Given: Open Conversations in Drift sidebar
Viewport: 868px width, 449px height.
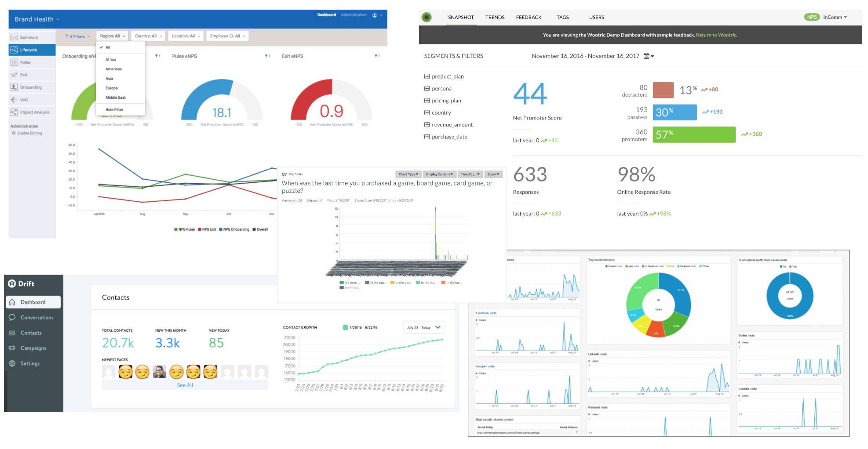Looking at the screenshot, I should tap(33, 318).
